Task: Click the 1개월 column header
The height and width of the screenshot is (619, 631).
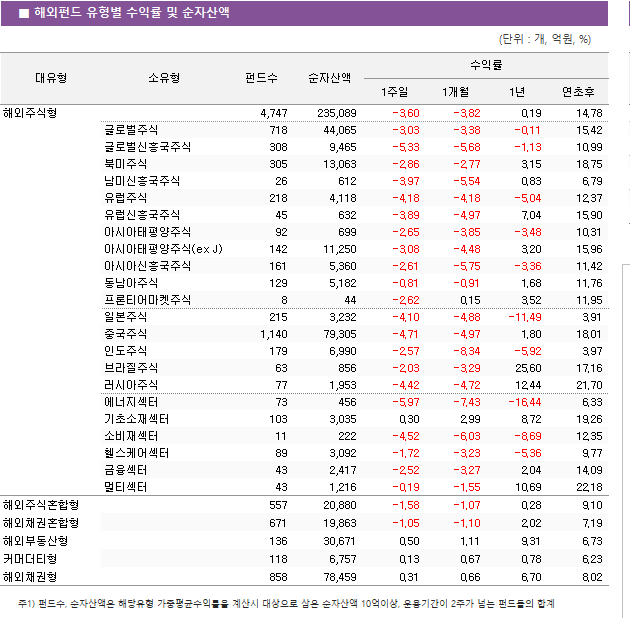Action: [456, 92]
